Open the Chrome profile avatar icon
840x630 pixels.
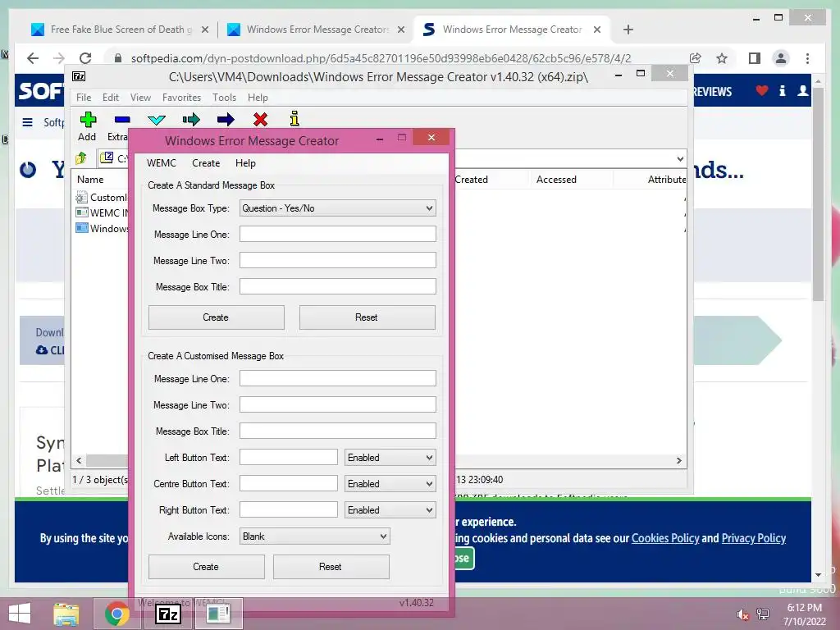click(x=781, y=58)
